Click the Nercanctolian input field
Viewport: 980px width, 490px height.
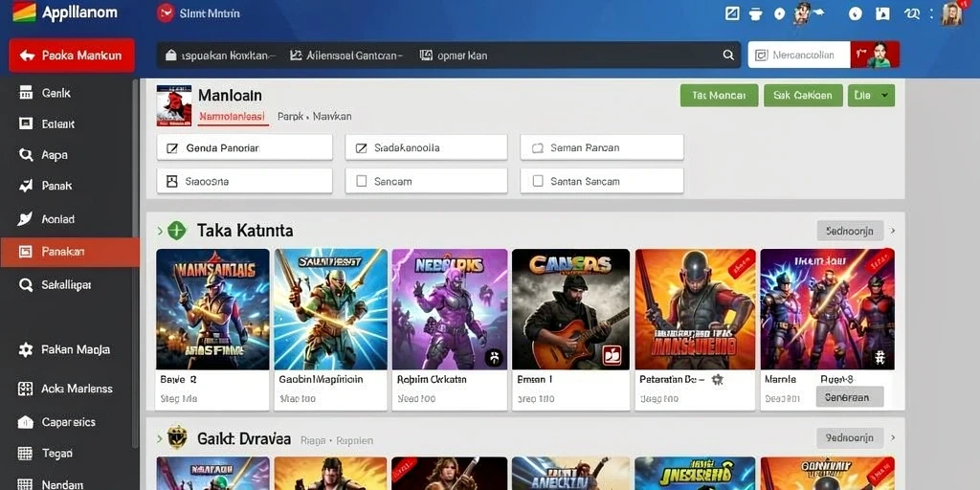click(799, 55)
